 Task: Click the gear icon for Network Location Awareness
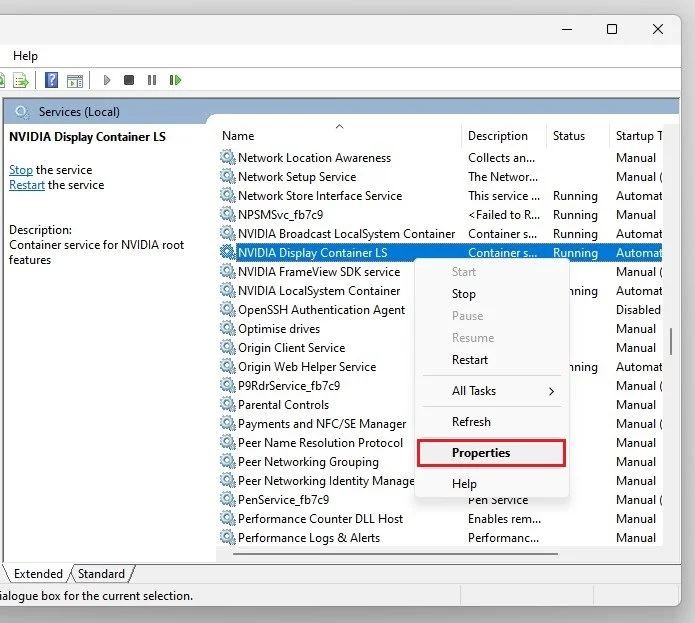(228, 157)
